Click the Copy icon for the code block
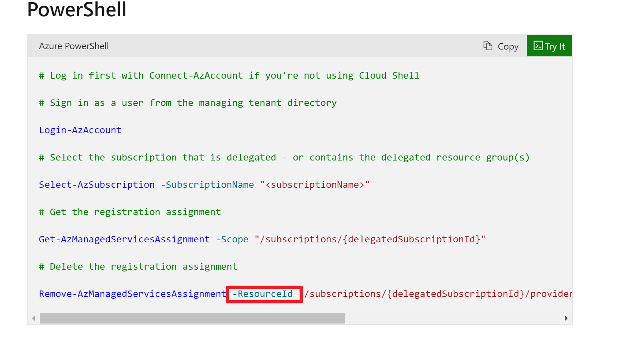Screen dimensions: 644x344 [x=488, y=46]
